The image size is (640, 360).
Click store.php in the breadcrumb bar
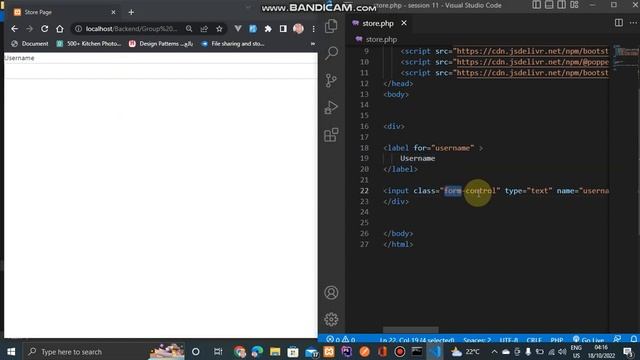pos(381,39)
